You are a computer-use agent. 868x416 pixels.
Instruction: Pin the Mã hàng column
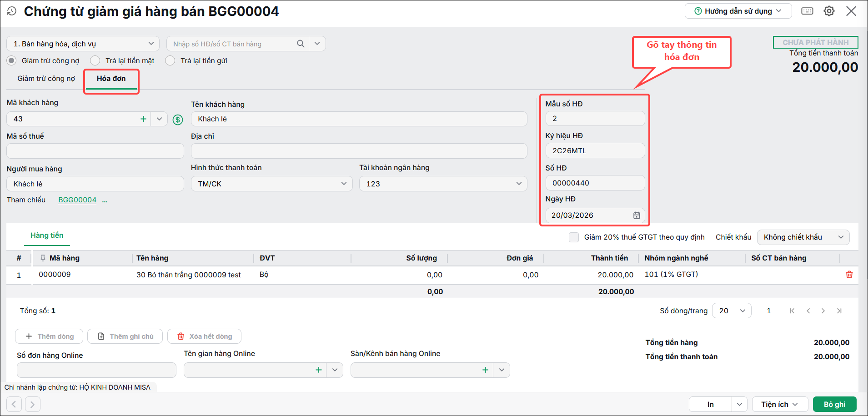point(43,258)
